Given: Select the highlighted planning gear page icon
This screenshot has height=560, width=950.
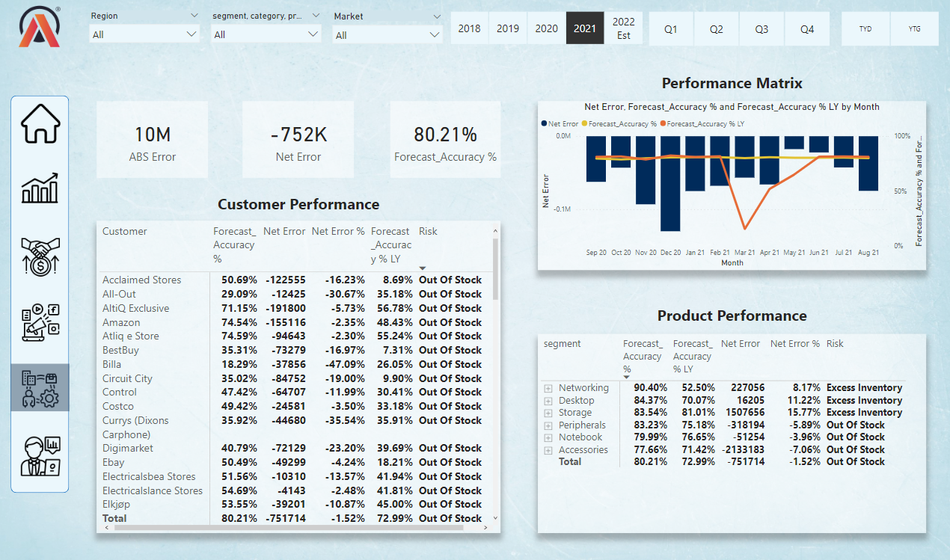Looking at the screenshot, I should point(39,387).
